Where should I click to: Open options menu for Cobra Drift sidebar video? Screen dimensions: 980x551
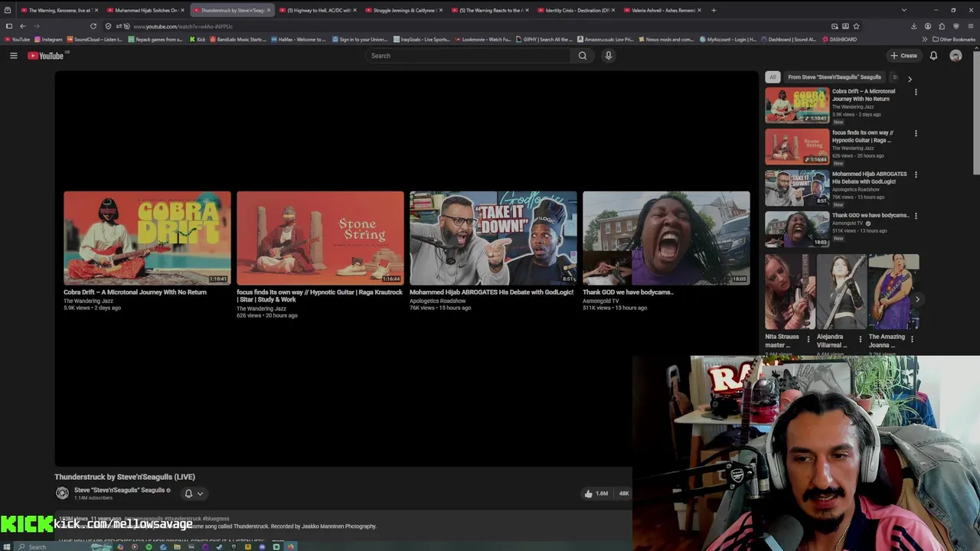[x=916, y=92]
